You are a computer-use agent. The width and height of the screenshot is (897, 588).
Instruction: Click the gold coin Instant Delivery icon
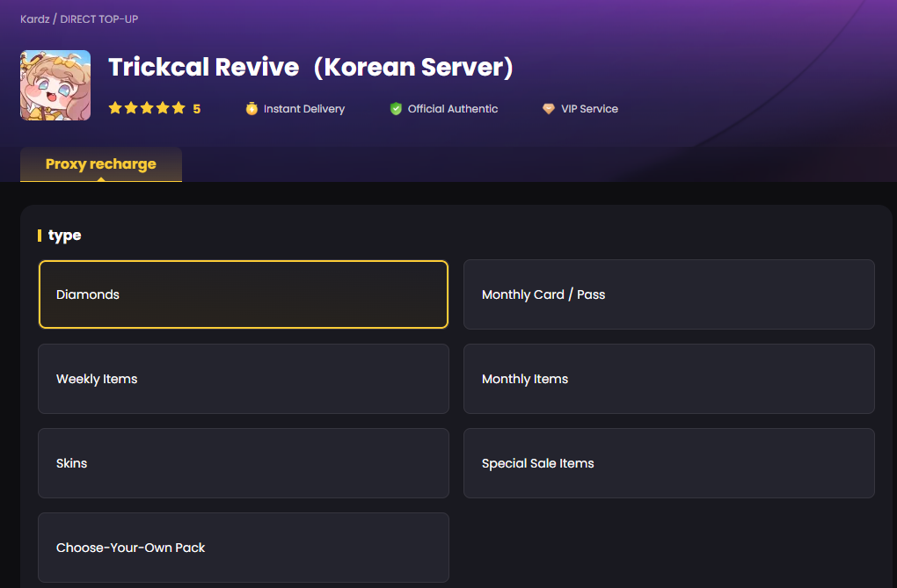click(252, 109)
